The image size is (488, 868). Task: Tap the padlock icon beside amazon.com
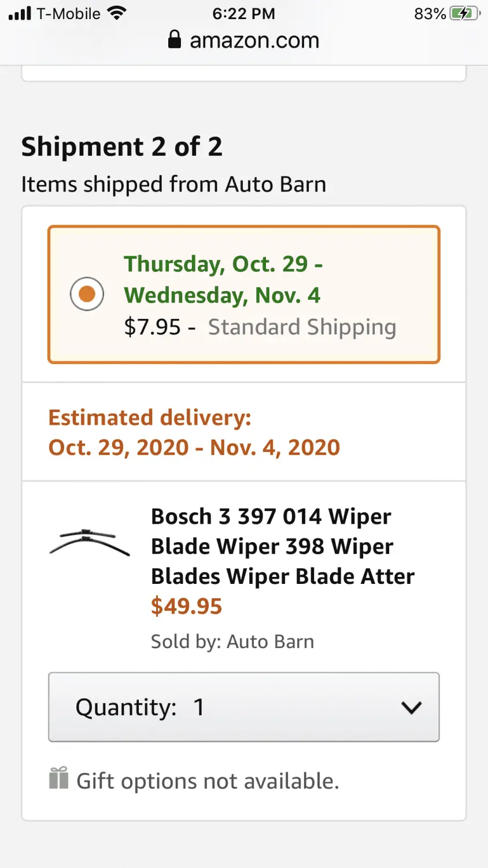(174, 39)
